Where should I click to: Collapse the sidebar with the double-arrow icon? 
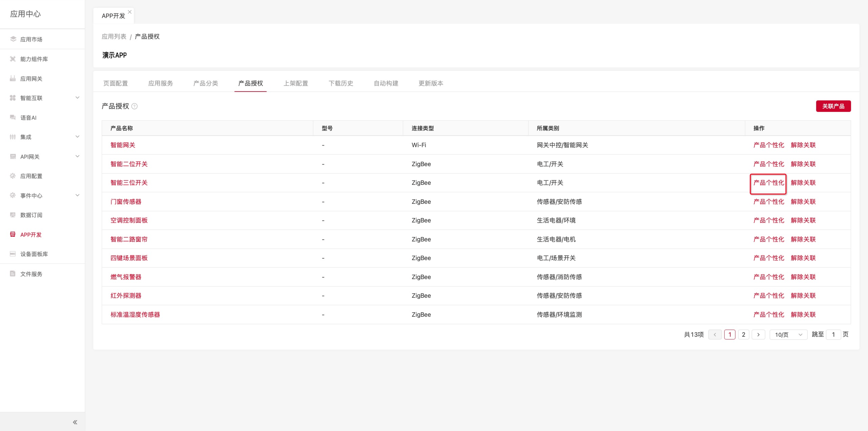click(75, 422)
